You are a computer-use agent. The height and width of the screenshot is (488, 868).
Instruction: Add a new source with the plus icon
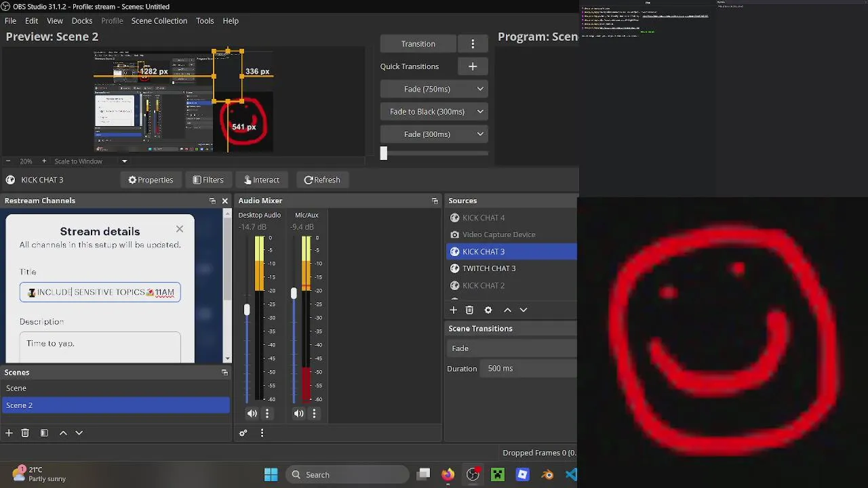click(x=453, y=310)
